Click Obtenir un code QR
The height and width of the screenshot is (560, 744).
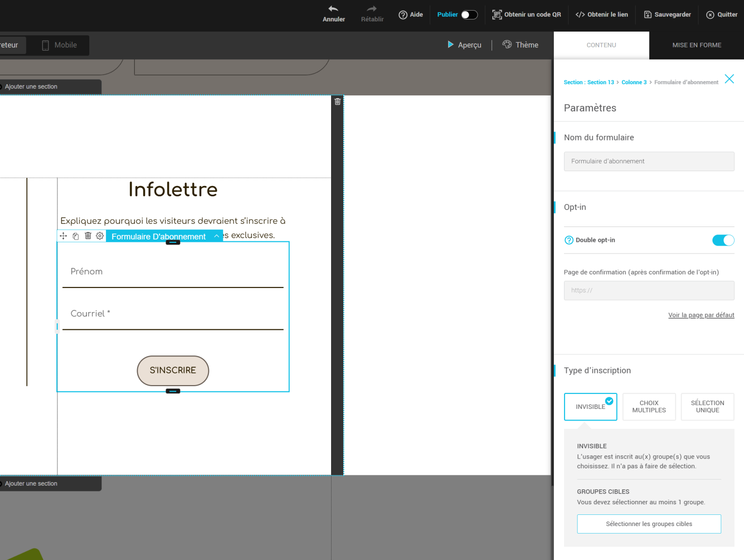pos(527,15)
